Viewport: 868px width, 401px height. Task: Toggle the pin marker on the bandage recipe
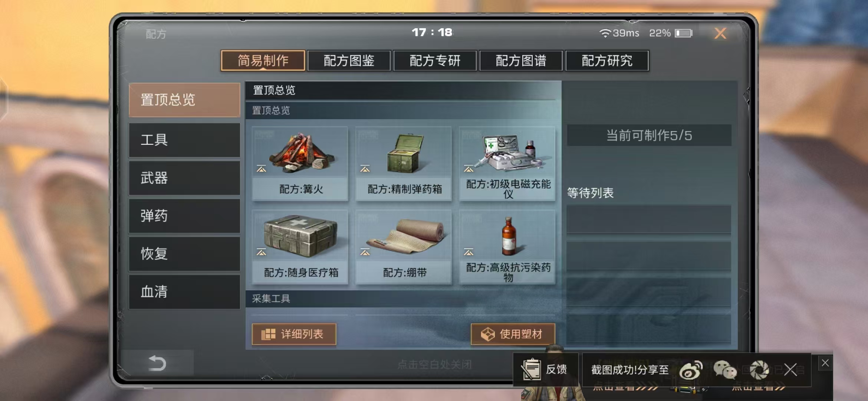[x=365, y=252]
